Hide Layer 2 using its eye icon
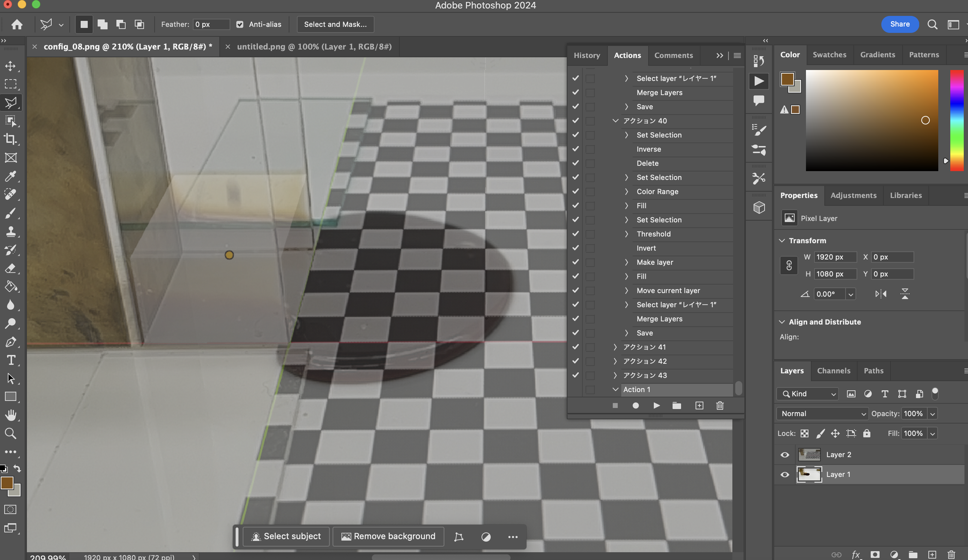Screen dimensions: 968x560 click(x=785, y=455)
